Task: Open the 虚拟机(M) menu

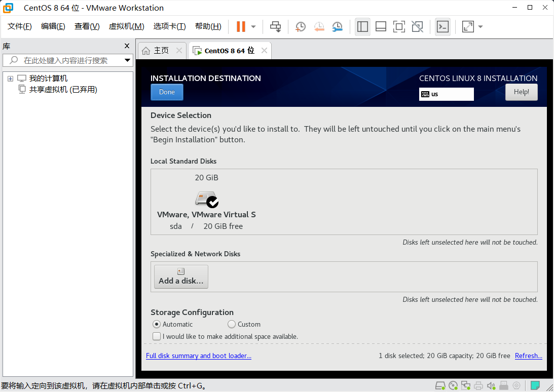Action: coord(127,26)
